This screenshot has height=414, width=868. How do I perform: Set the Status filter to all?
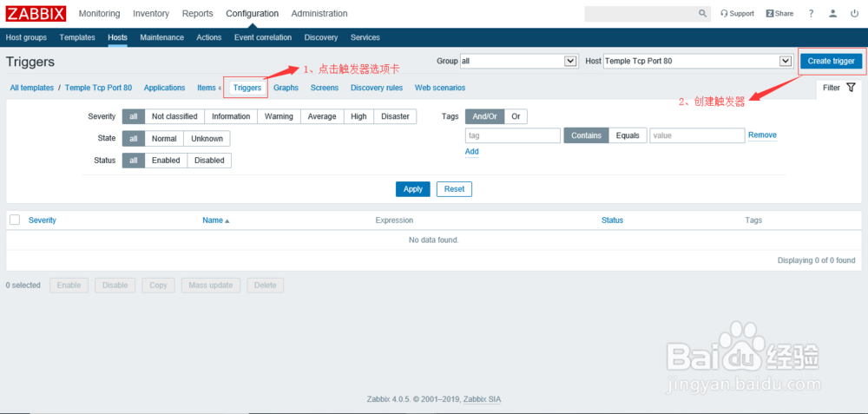pyautogui.click(x=134, y=161)
